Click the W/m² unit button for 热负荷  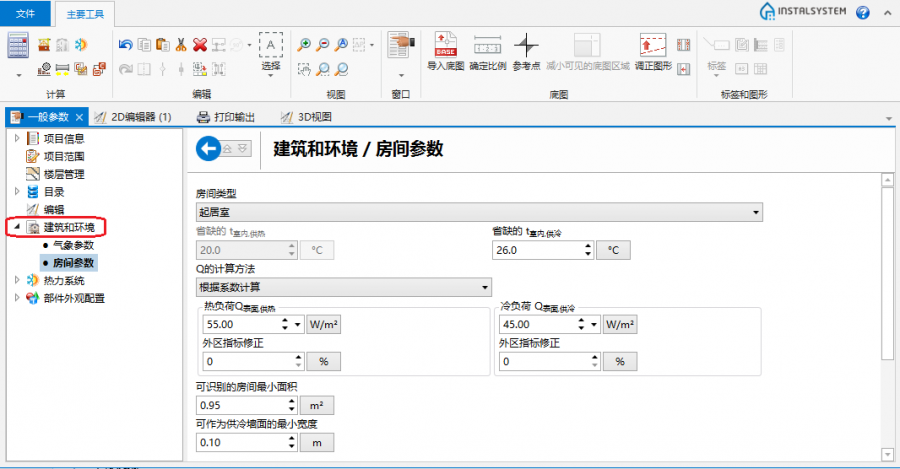click(320, 325)
